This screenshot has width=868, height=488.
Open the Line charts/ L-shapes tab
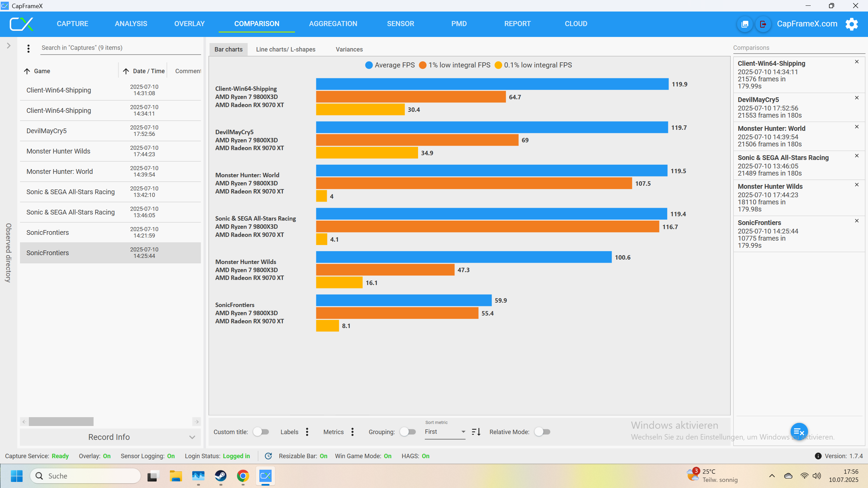(x=285, y=49)
